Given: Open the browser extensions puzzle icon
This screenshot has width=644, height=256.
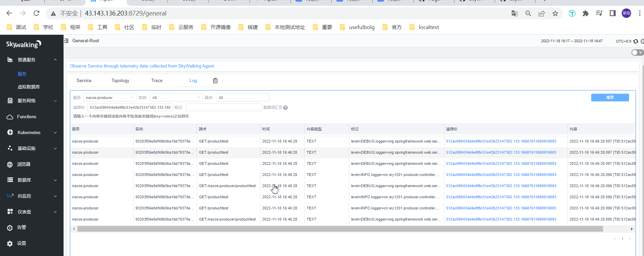Looking at the screenshot, I should pos(586,14).
